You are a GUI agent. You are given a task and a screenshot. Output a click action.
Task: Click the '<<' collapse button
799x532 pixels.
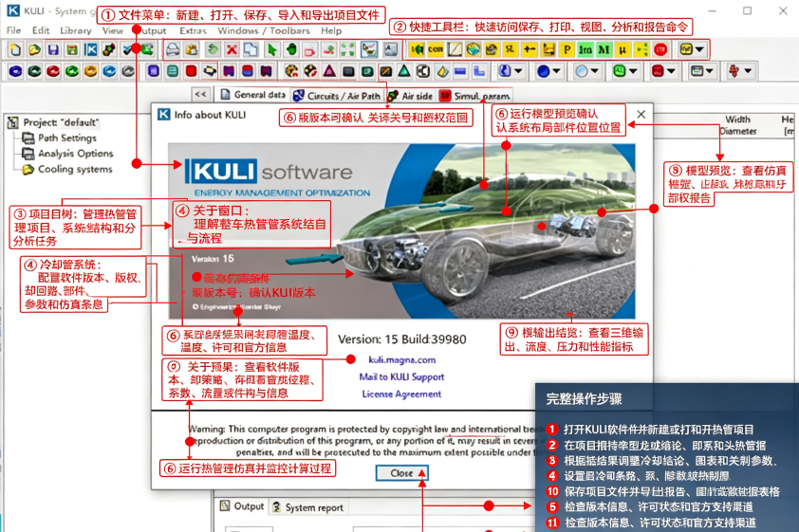[201, 94]
